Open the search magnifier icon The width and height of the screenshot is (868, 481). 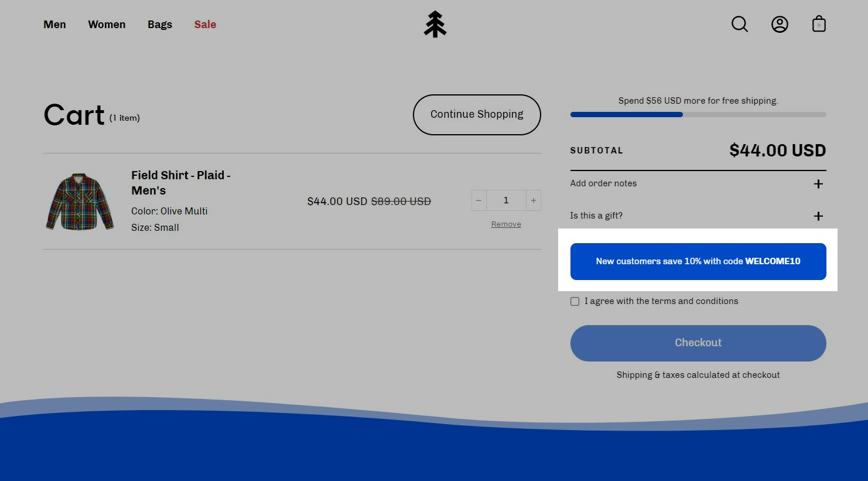740,24
